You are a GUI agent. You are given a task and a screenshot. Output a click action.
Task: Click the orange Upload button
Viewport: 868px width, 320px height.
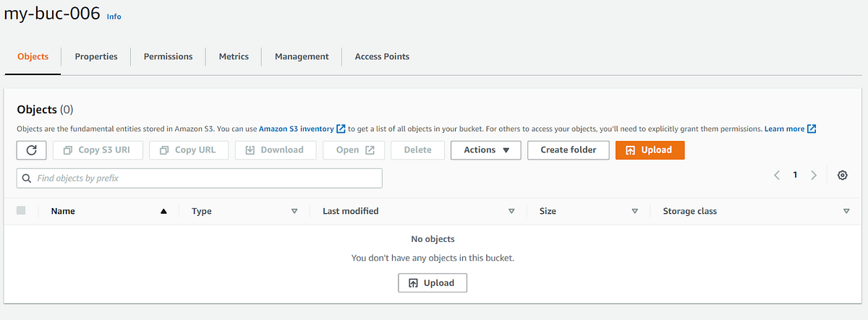point(650,150)
